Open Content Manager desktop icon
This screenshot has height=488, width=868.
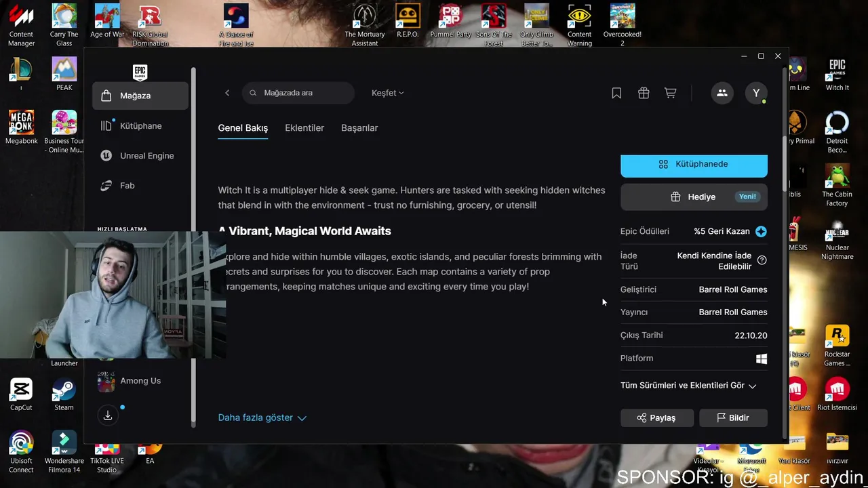point(21,26)
